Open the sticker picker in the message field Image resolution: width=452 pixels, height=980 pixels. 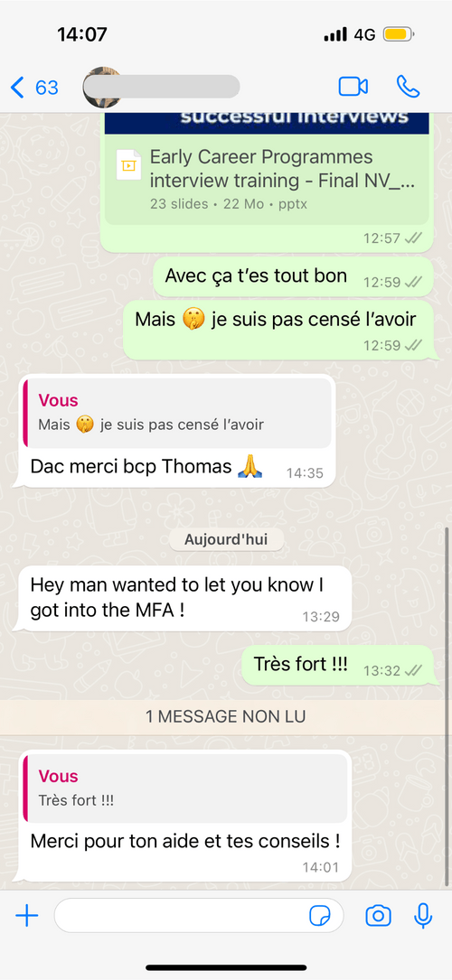click(x=320, y=916)
